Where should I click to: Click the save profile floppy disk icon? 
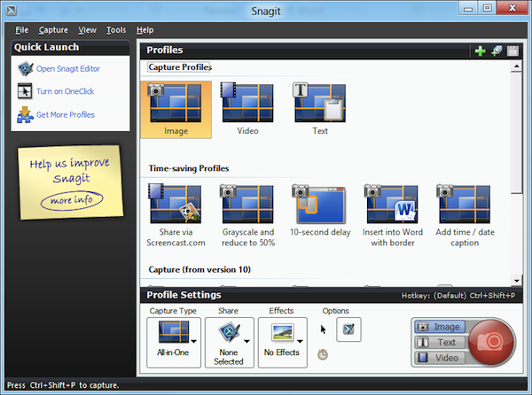[512, 51]
